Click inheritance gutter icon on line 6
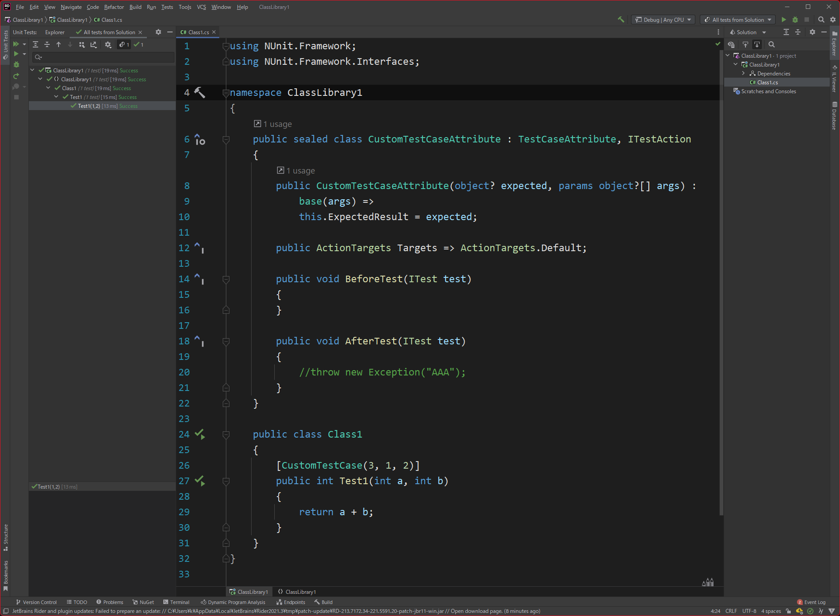The width and height of the screenshot is (840, 616). pos(200,139)
